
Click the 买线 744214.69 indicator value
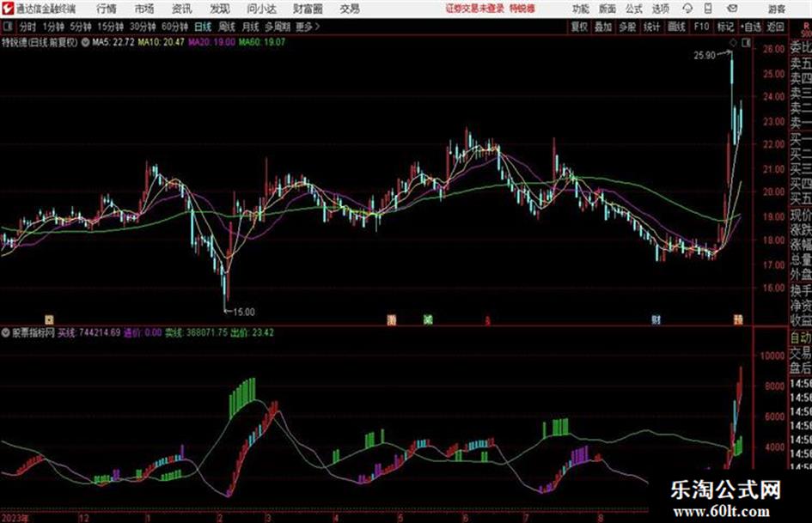(89, 332)
